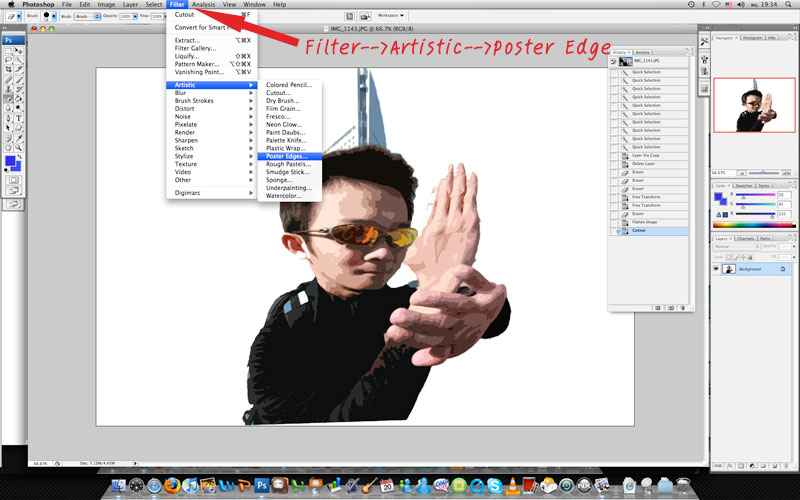Open Filter Gallery from Filter menu

click(212, 48)
